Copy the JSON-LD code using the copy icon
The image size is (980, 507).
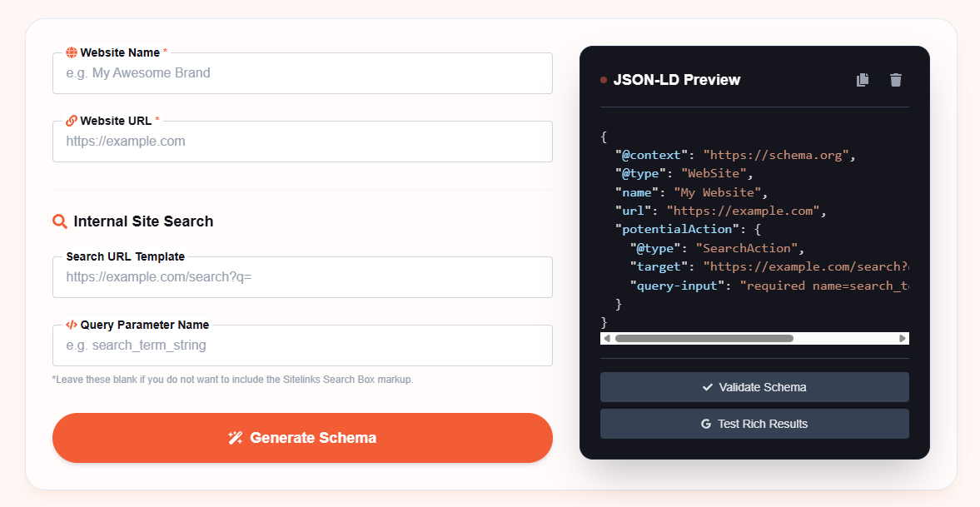[x=863, y=80]
